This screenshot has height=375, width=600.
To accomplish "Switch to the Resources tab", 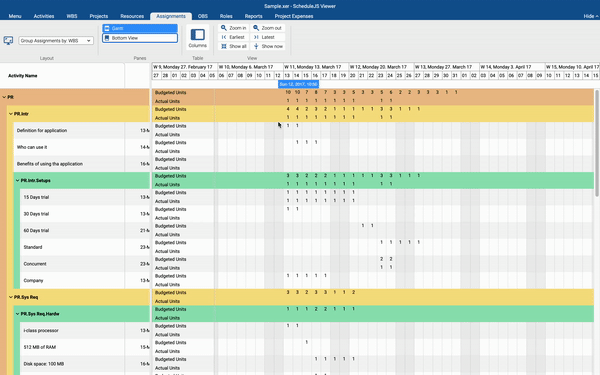I will pos(132,16).
